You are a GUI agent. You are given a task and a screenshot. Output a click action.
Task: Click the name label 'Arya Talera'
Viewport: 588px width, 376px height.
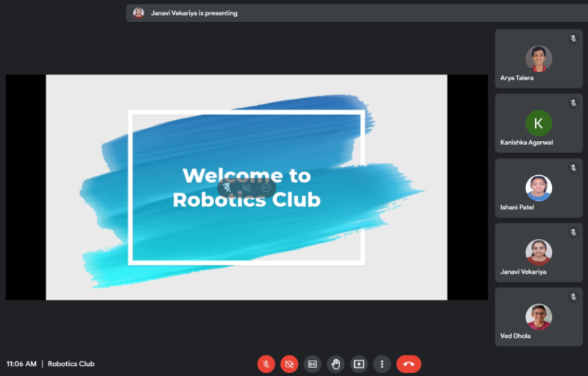click(517, 78)
